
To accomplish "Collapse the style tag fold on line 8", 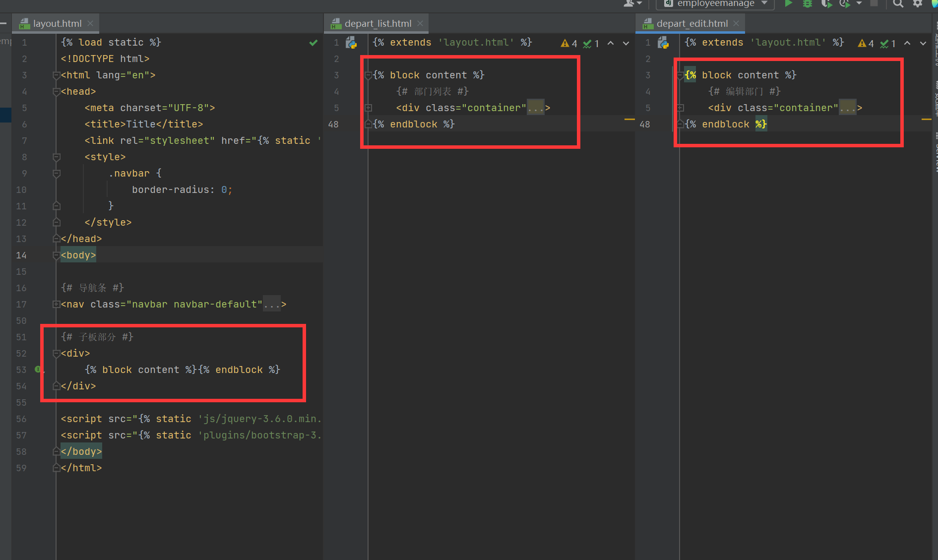I will pos(57,157).
